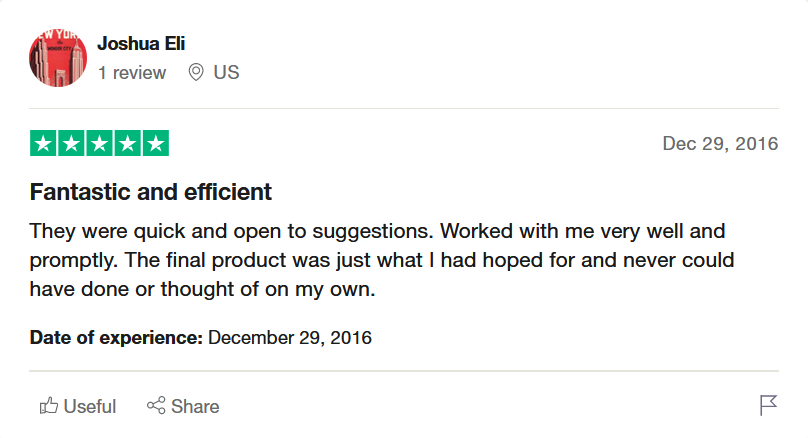Click the location pin icon
The width and height of the screenshot is (808, 438).
196,72
